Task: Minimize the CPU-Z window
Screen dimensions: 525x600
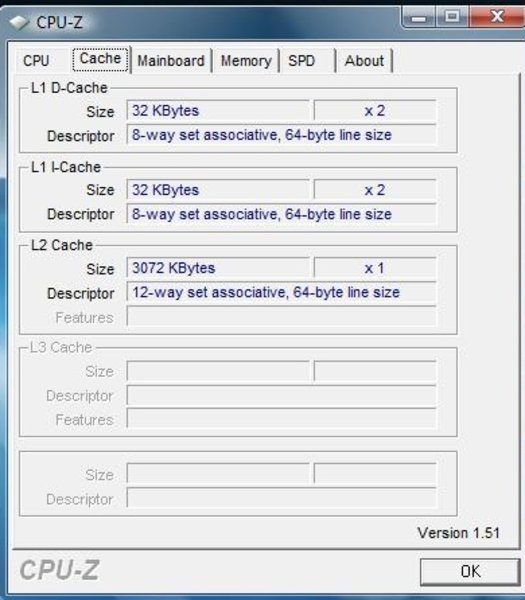Action: [419, 17]
